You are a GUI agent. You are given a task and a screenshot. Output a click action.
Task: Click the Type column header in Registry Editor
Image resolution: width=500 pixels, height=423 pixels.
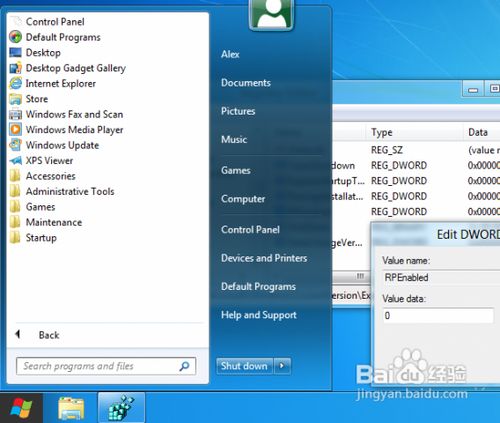point(415,132)
